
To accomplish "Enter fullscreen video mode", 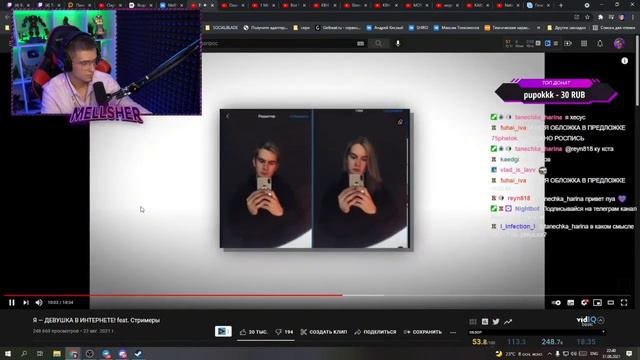I will click(624, 302).
